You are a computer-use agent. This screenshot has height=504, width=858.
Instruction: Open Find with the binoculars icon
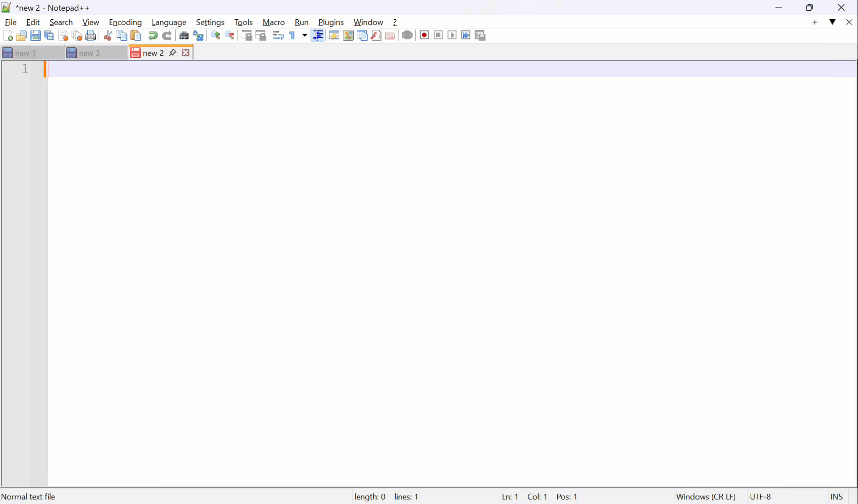click(184, 36)
